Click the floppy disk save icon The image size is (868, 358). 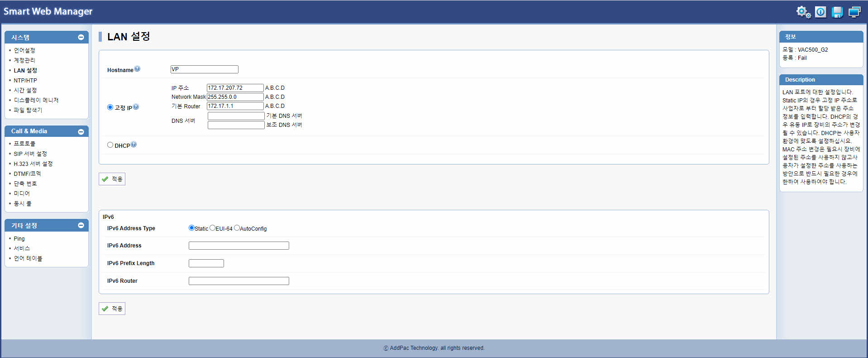tap(837, 12)
